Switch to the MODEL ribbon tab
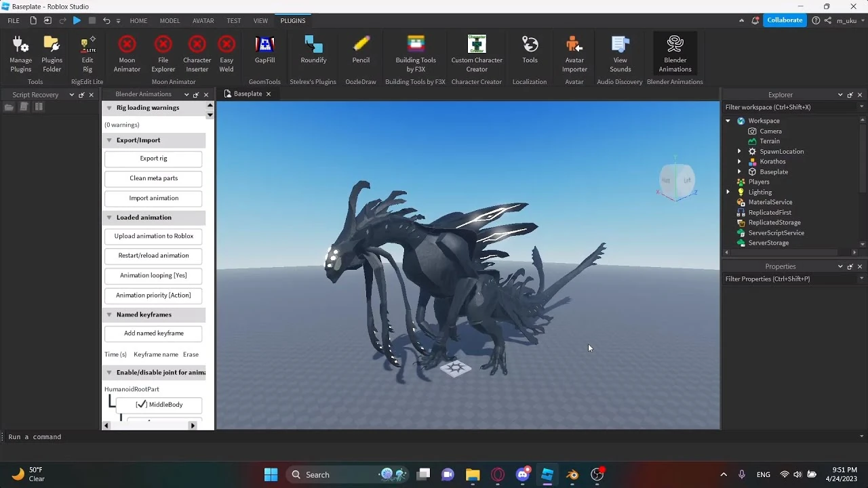 point(170,21)
